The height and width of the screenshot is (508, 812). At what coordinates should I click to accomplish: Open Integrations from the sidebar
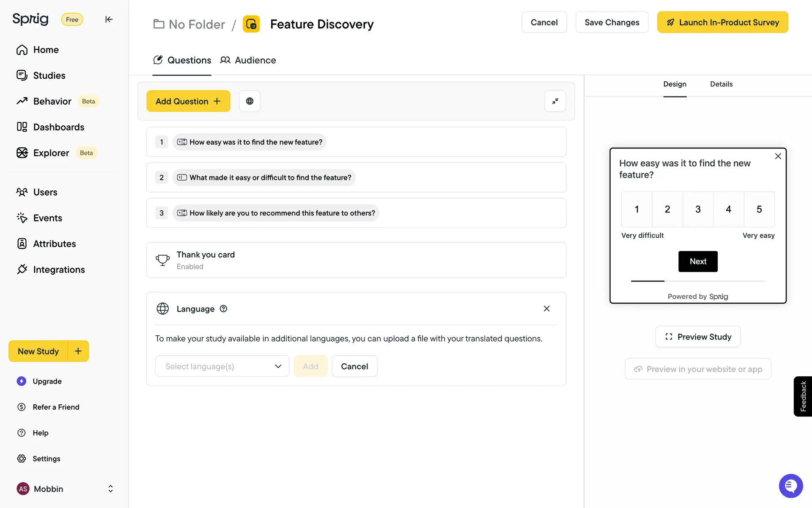click(59, 270)
